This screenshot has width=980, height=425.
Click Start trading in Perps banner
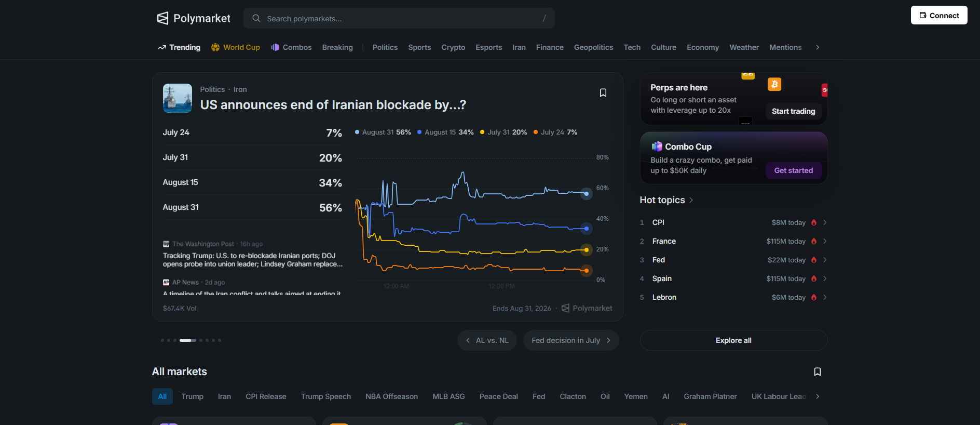pos(794,111)
